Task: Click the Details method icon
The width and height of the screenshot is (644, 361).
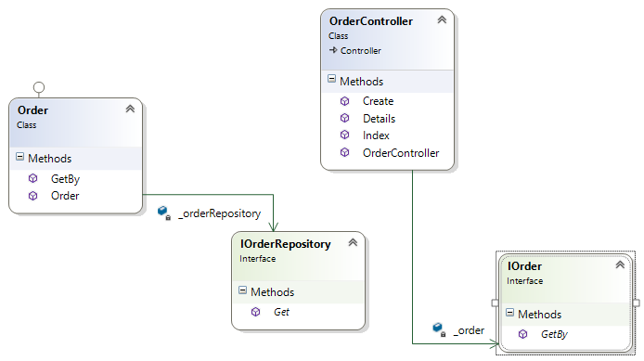Action: coord(345,118)
